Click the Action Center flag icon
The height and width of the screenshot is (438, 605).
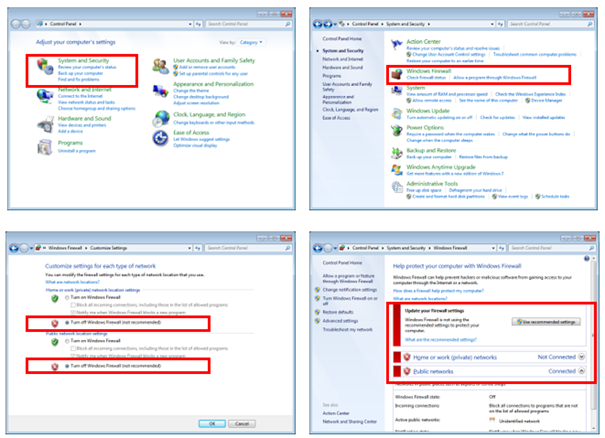[396, 44]
